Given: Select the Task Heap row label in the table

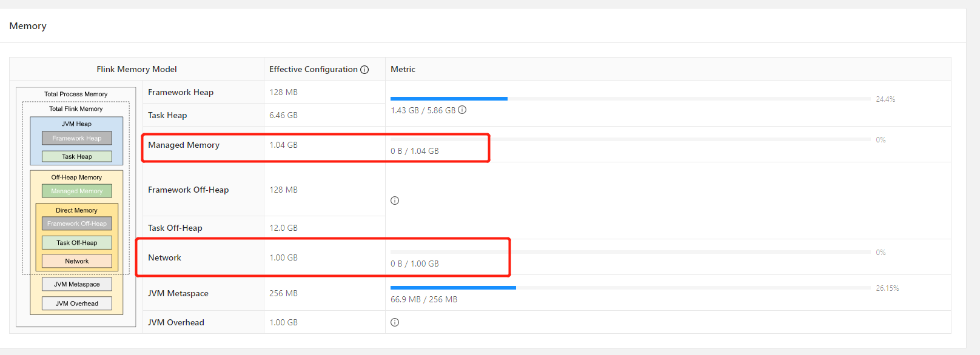Looking at the screenshot, I should (x=167, y=115).
